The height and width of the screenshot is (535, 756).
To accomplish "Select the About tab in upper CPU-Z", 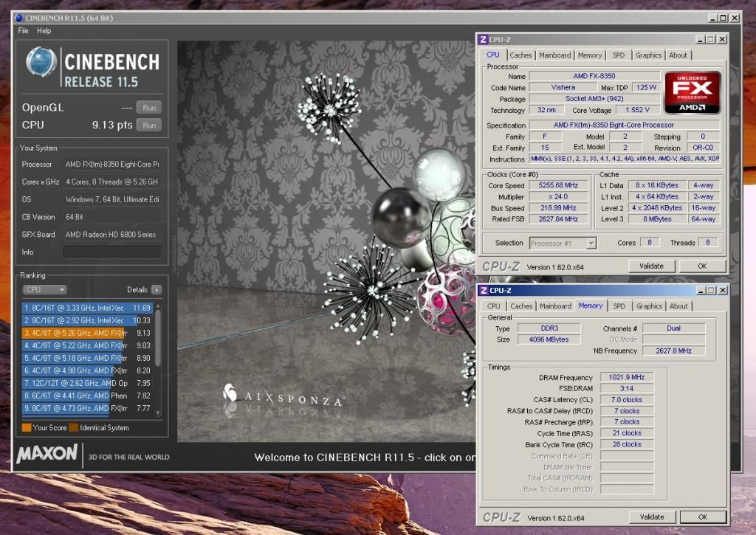I will tap(678, 55).
